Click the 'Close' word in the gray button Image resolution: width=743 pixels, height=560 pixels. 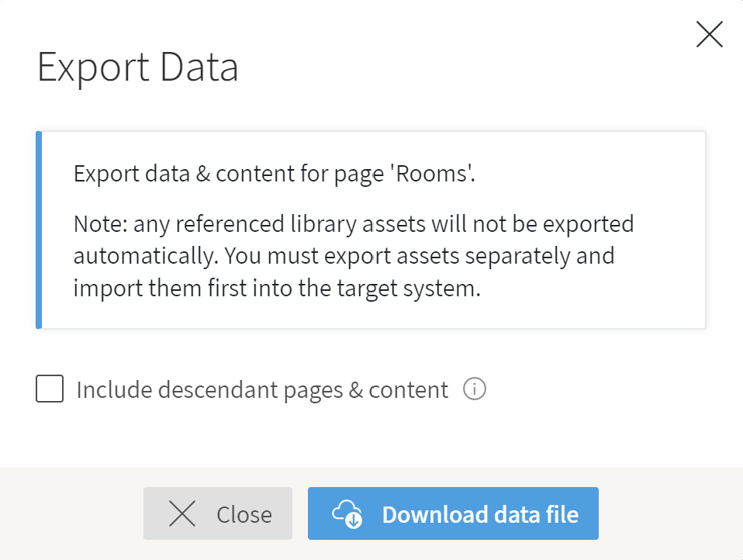244,514
